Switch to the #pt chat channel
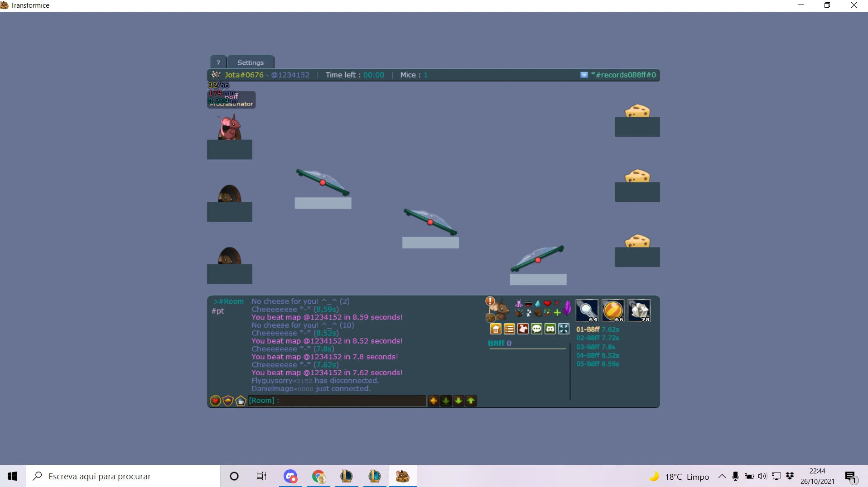The image size is (868, 487). point(218,311)
